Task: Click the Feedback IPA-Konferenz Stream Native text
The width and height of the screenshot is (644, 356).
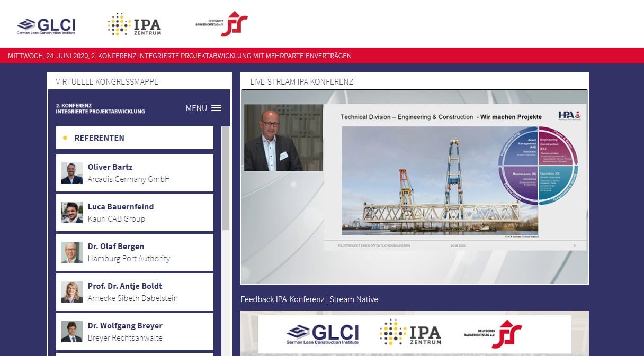Action: point(309,299)
